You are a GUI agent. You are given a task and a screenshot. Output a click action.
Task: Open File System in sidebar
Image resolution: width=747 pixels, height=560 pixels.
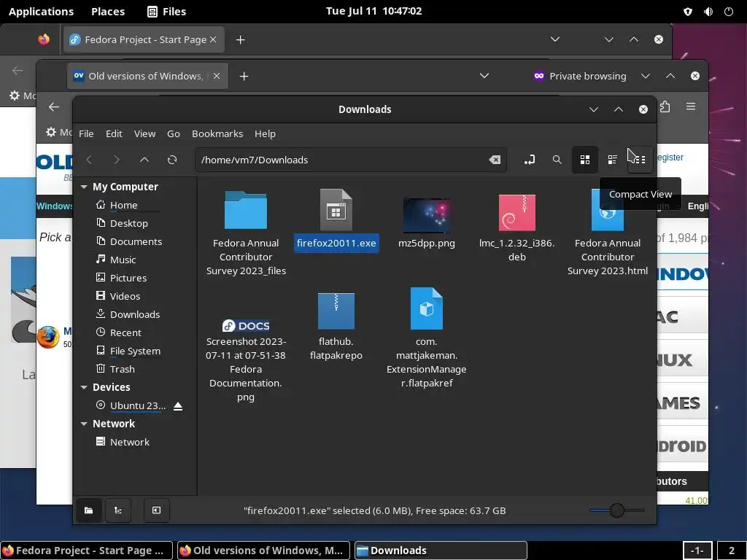135,351
